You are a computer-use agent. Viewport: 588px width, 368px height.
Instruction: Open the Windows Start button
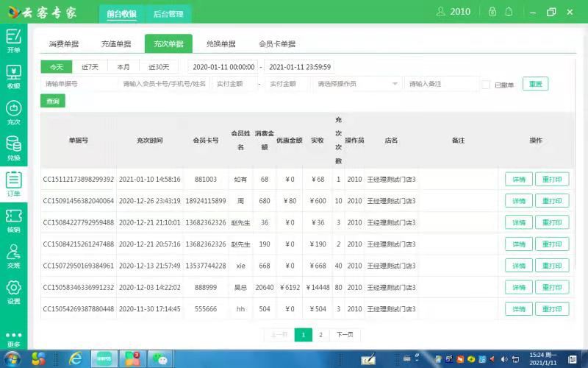pos(12,359)
